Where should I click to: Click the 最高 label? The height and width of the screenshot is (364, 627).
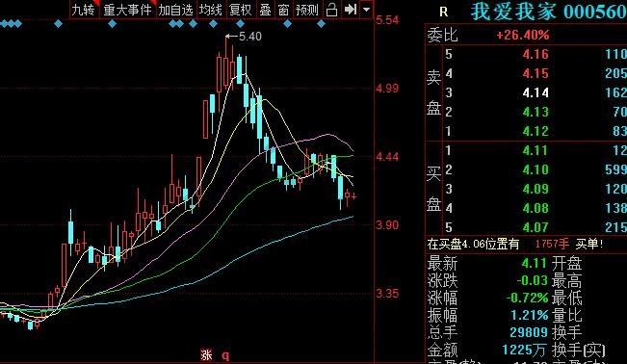coord(566,281)
